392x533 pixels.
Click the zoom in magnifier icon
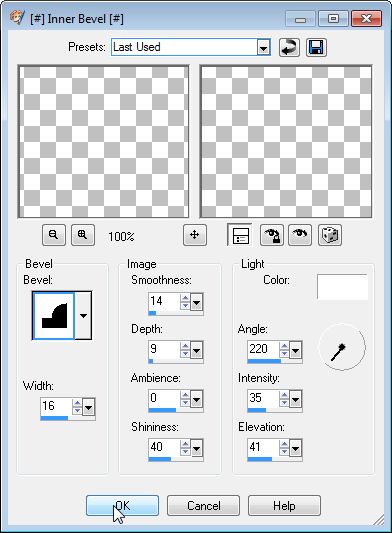pyautogui.click(x=83, y=235)
